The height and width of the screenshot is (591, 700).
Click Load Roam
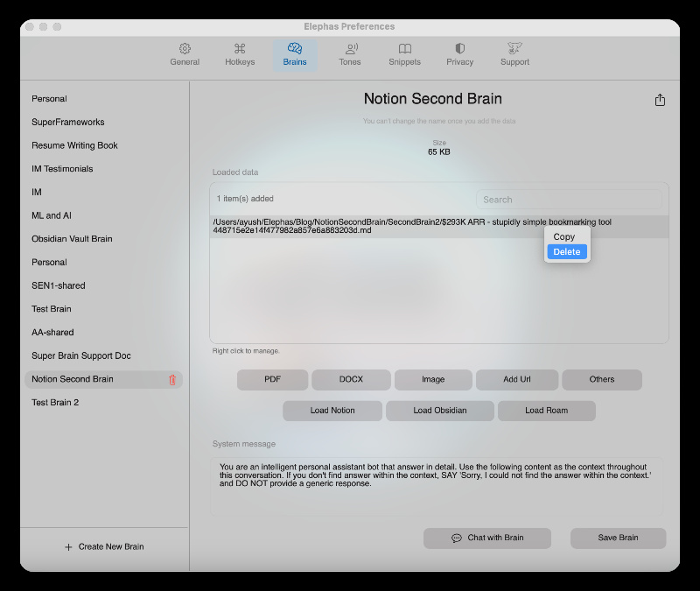coord(546,411)
